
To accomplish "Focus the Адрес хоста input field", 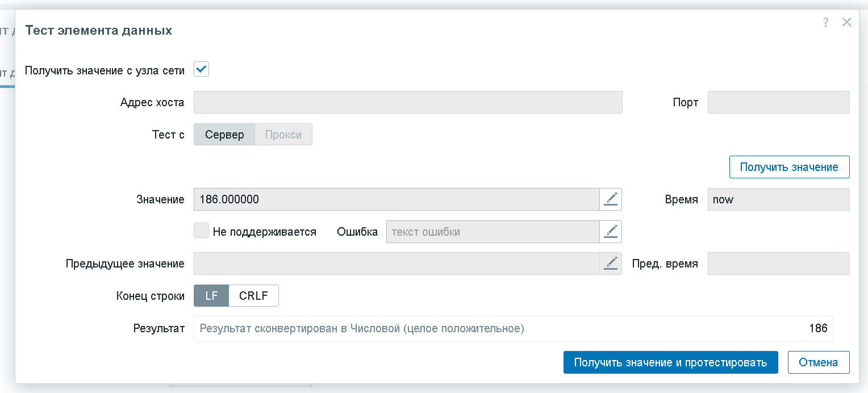I will 408,103.
